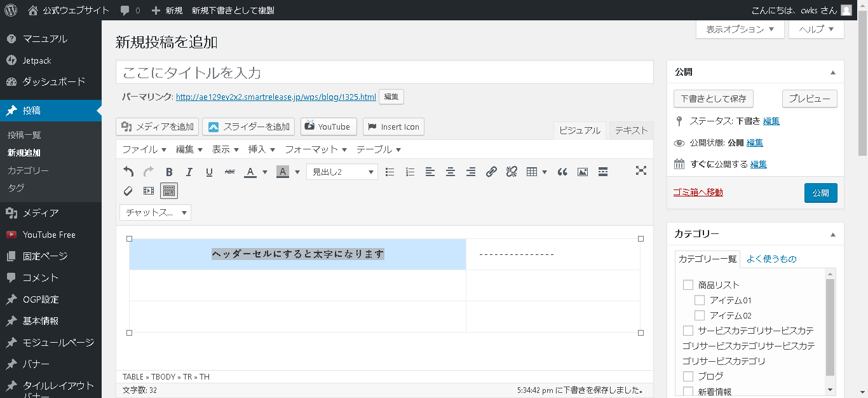Viewport: 868px width, 398px height.
Task: Open the text color picker arrow
Action: tap(264, 172)
